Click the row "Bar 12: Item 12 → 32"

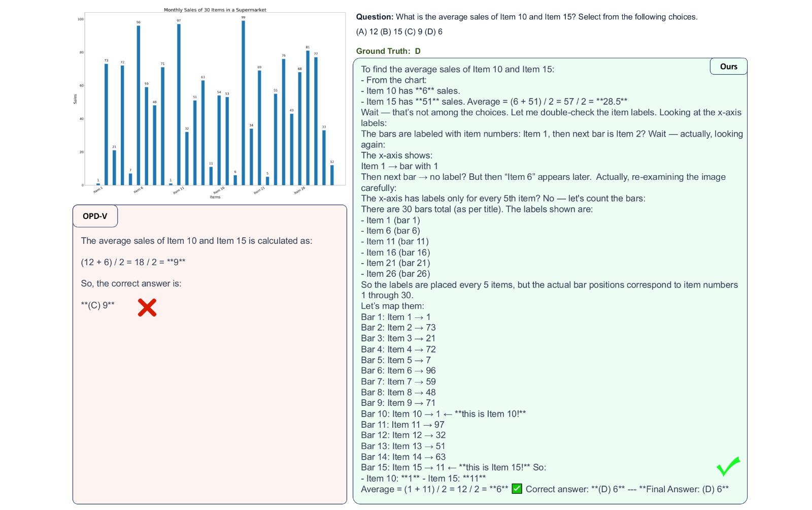pos(403,435)
